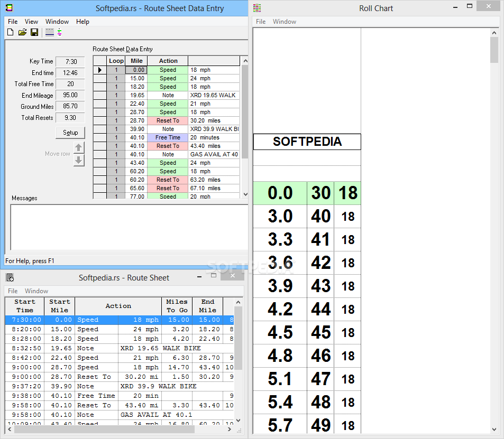This screenshot has height=439, width=504.
Task: Click the Open folder toolbar icon
Action: (x=22, y=32)
